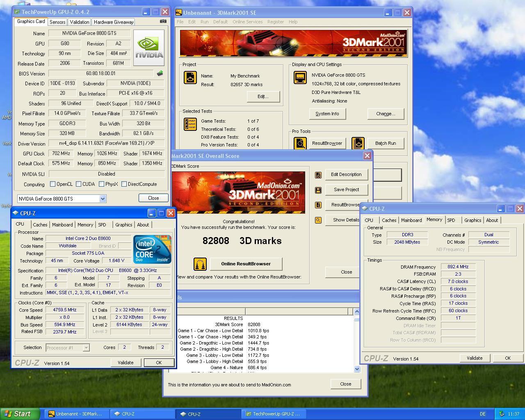Click the Project benchmark icon in 3DMark

[190, 78]
